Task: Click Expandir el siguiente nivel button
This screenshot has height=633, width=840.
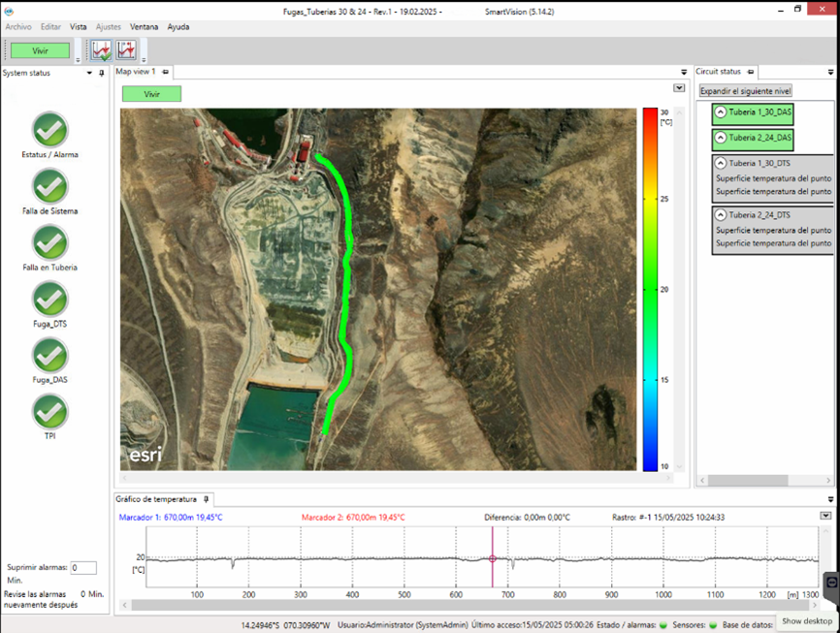Action: pyautogui.click(x=746, y=90)
